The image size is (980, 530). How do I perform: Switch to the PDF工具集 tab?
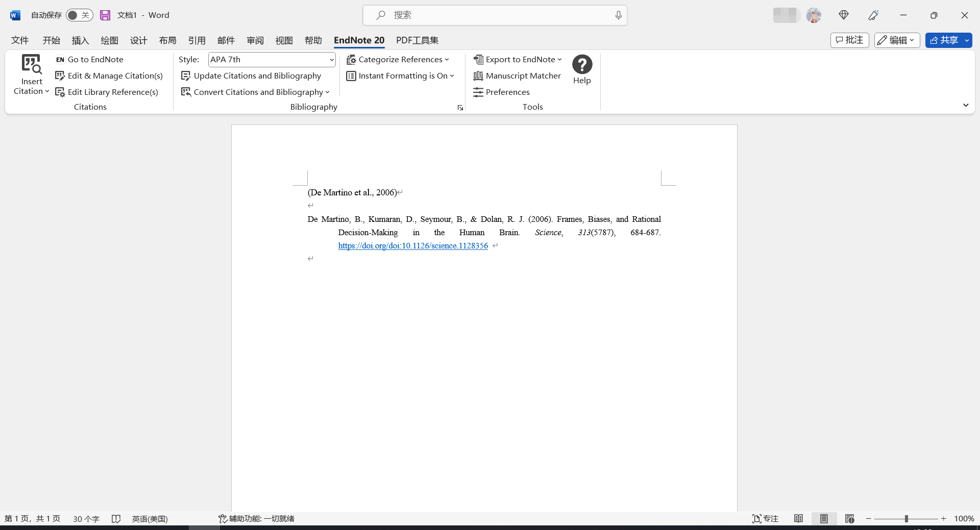(417, 40)
